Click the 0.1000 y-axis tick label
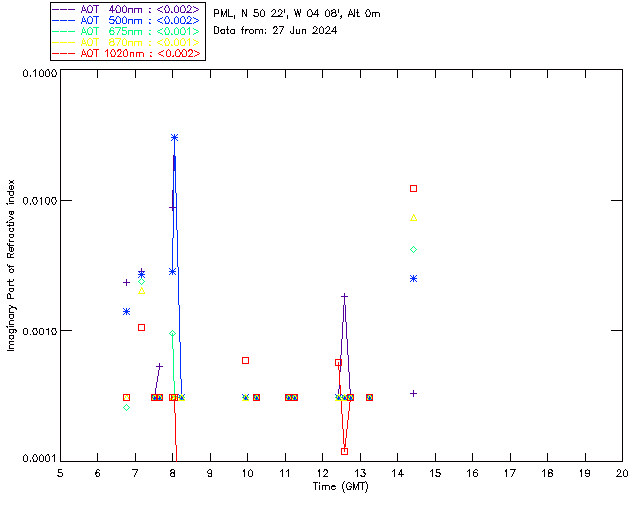The width and height of the screenshot is (640, 512). [x=40, y=73]
